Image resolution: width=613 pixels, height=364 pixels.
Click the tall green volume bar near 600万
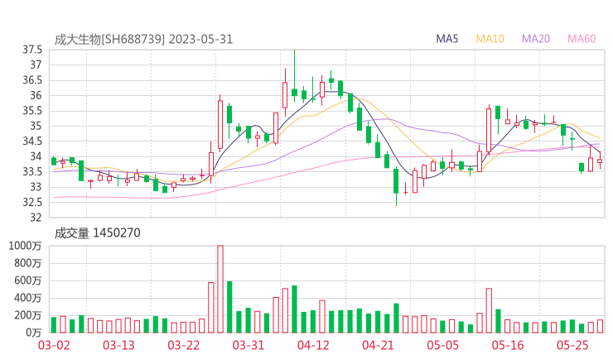tap(229, 308)
